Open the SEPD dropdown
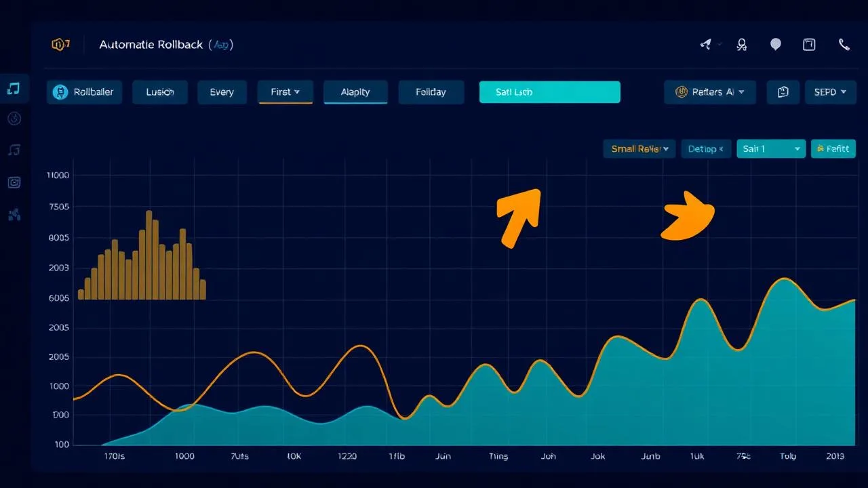The height and width of the screenshot is (488, 868). [831, 92]
